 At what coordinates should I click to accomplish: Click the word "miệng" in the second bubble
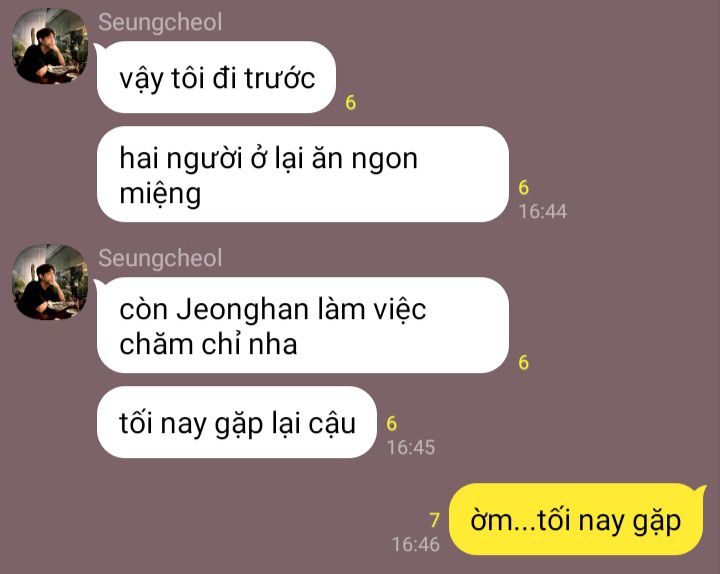(160, 194)
